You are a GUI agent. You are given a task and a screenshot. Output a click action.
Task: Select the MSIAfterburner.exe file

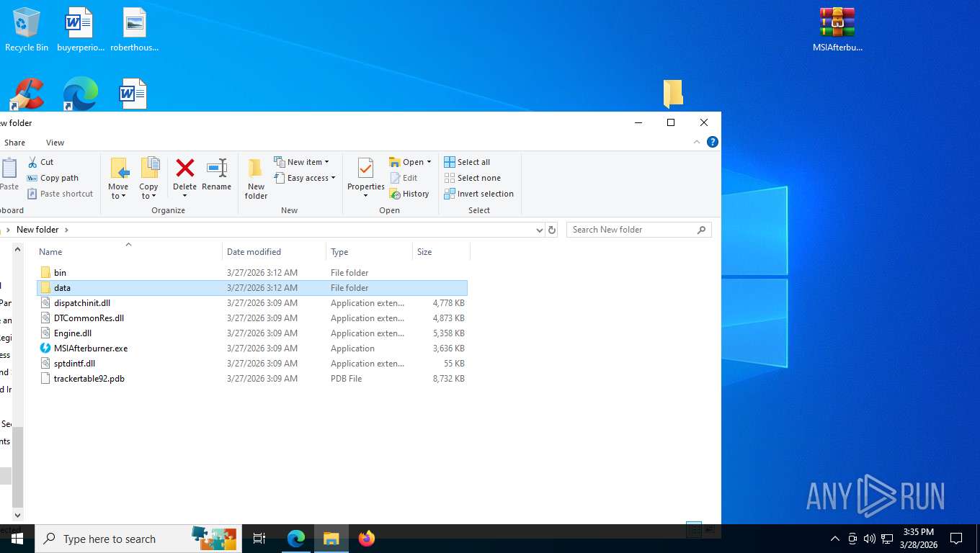coord(252,349)
